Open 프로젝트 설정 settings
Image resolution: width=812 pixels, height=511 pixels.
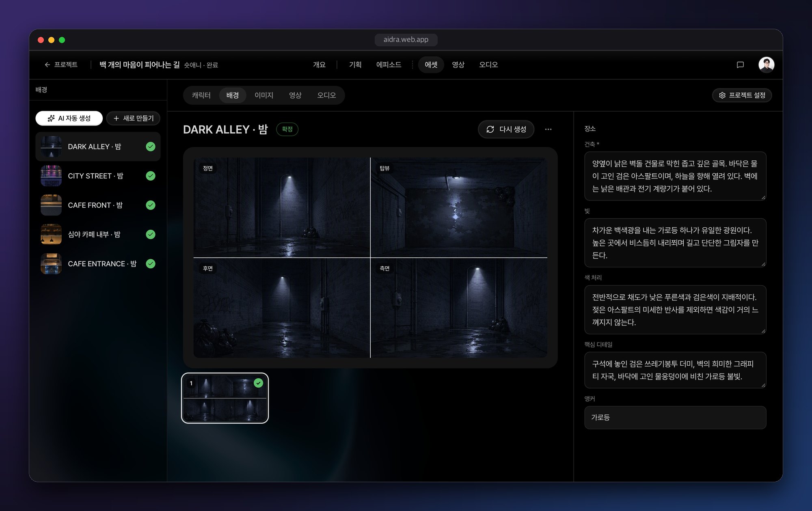742,95
